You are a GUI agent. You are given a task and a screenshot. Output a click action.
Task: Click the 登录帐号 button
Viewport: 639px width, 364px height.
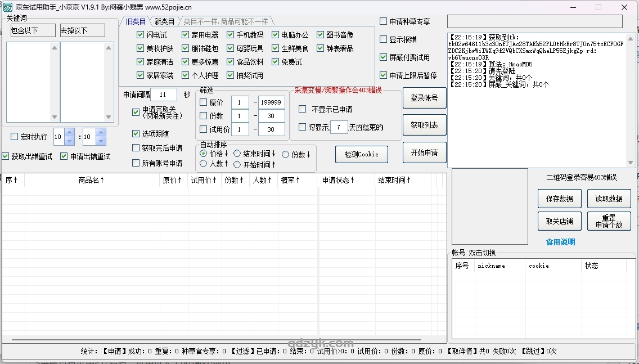coord(424,97)
